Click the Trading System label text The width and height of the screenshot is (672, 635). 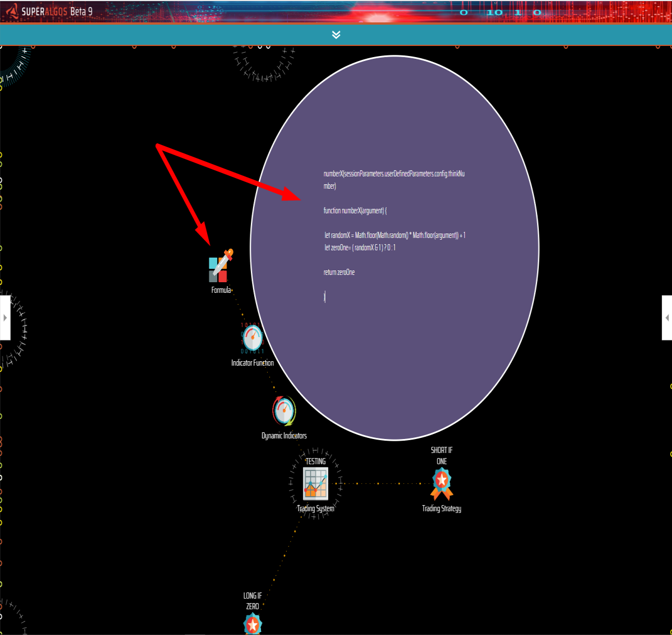pyautogui.click(x=315, y=508)
